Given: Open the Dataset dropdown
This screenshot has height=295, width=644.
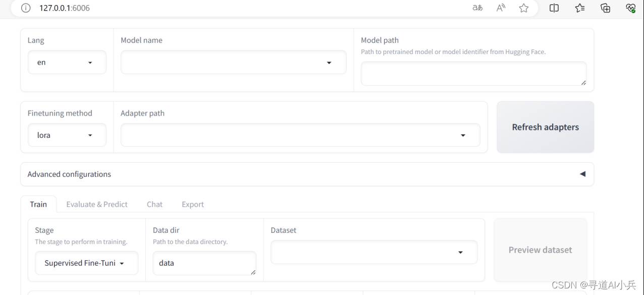Looking at the screenshot, I should tap(374, 252).
